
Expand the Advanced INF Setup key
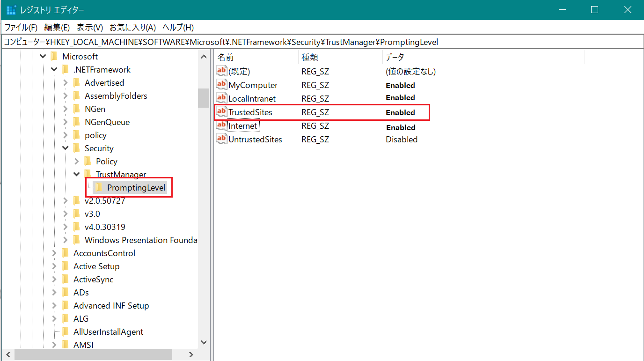click(x=54, y=305)
